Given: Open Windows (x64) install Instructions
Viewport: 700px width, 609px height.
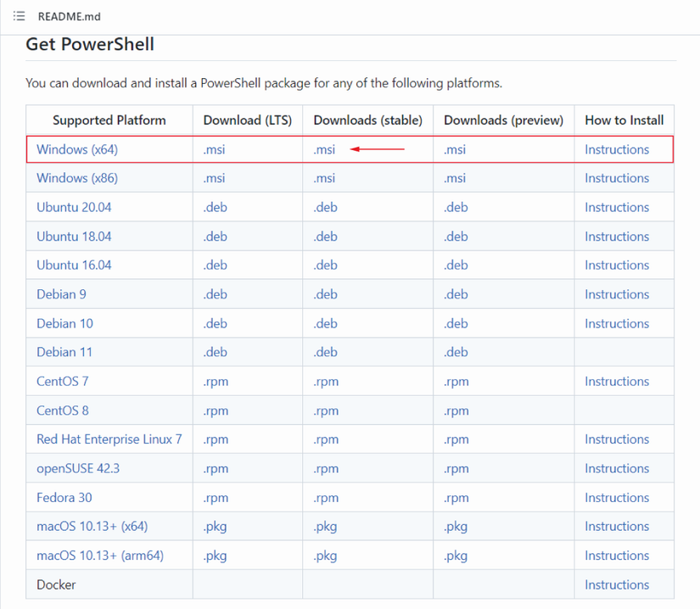Looking at the screenshot, I should coord(616,149).
